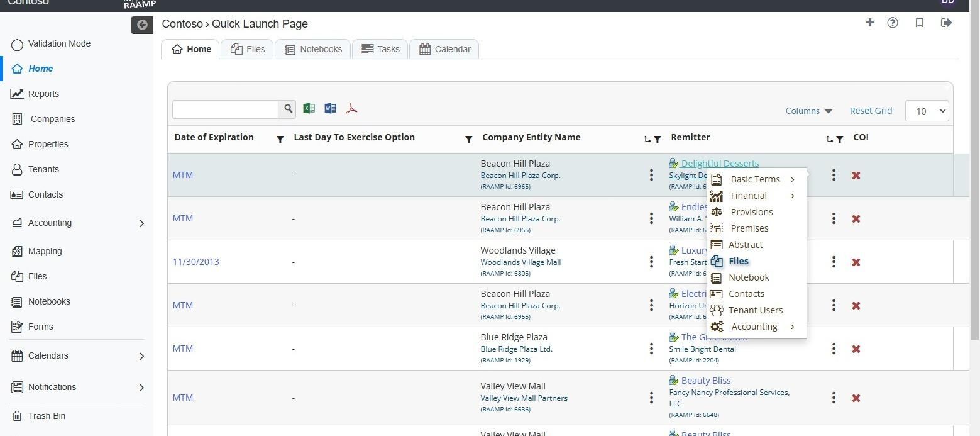Collapse sidebar with back arrow button
The height and width of the screenshot is (436, 980).
pyautogui.click(x=142, y=25)
